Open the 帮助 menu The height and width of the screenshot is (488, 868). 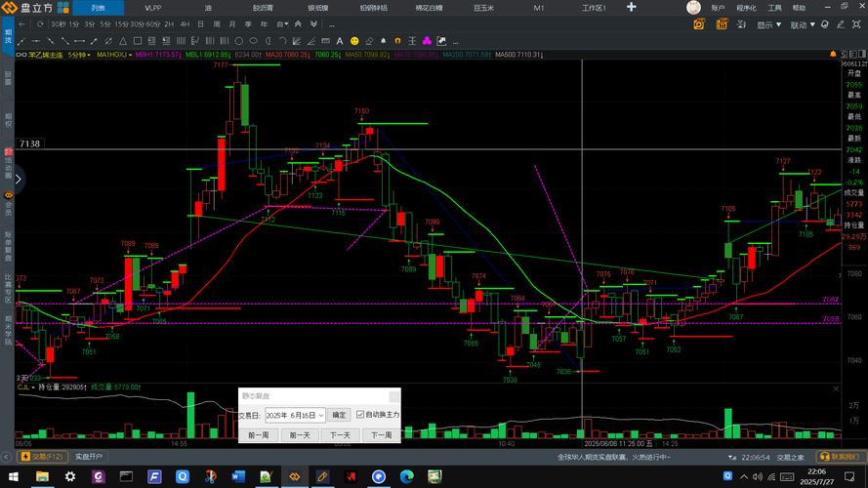[799, 8]
